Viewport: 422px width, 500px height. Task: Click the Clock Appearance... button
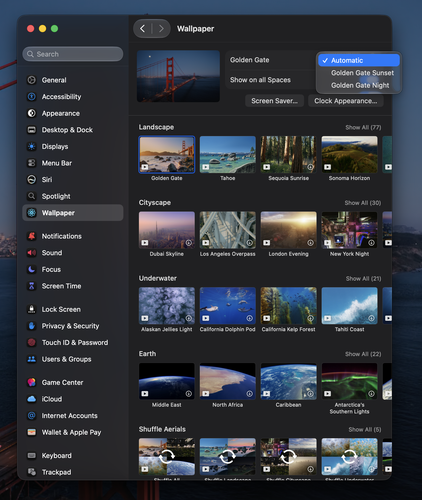coord(346,101)
